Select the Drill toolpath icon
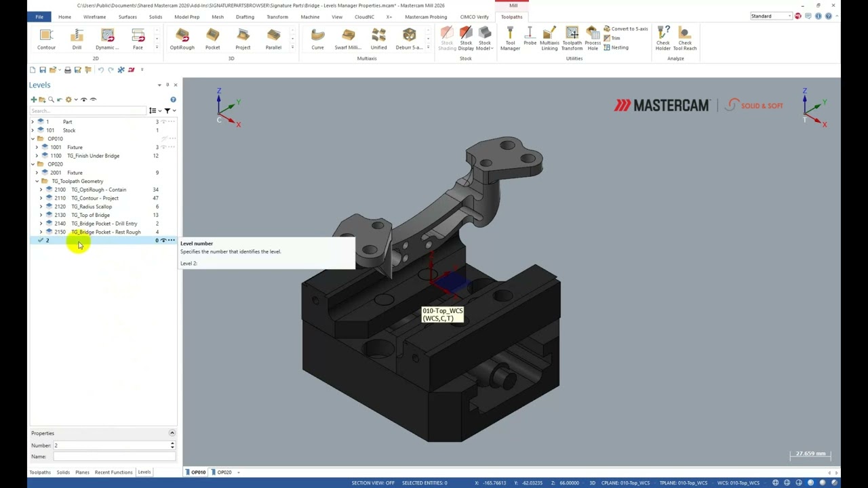 (x=77, y=39)
